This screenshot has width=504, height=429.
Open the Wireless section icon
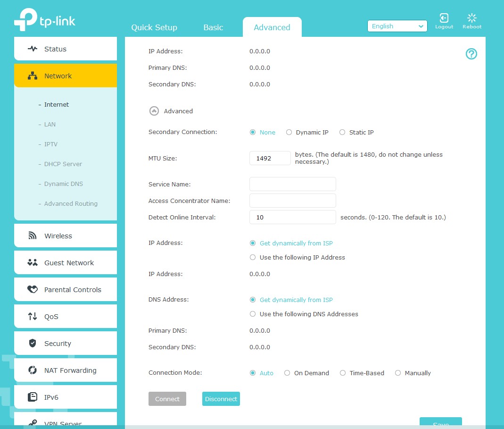[x=33, y=236]
